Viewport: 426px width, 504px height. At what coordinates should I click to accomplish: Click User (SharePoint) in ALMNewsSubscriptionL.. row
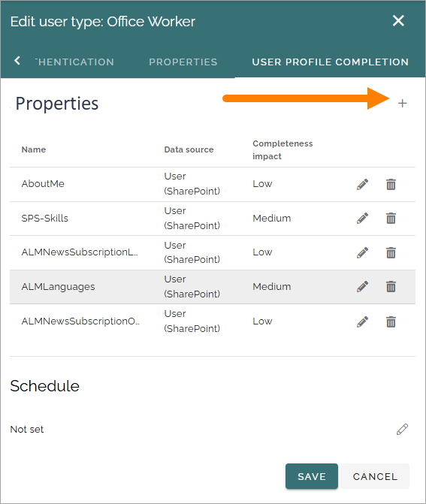pyautogui.click(x=192, y=252)
